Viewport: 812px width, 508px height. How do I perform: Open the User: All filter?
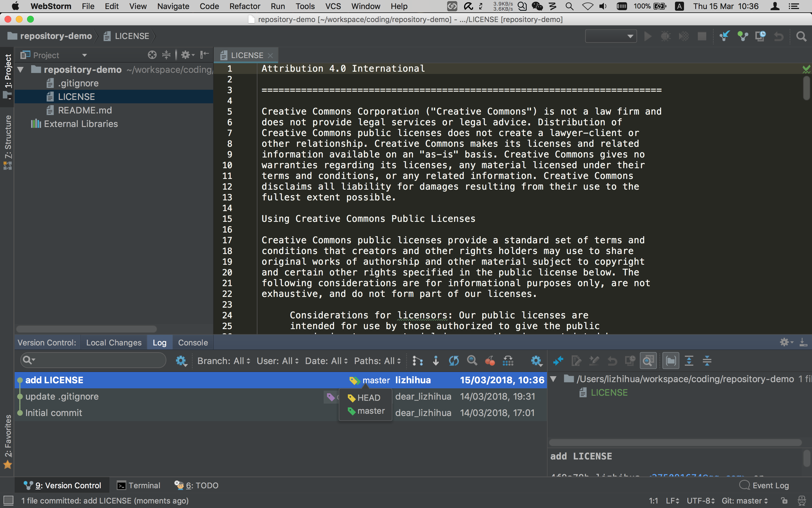(277, 361)
